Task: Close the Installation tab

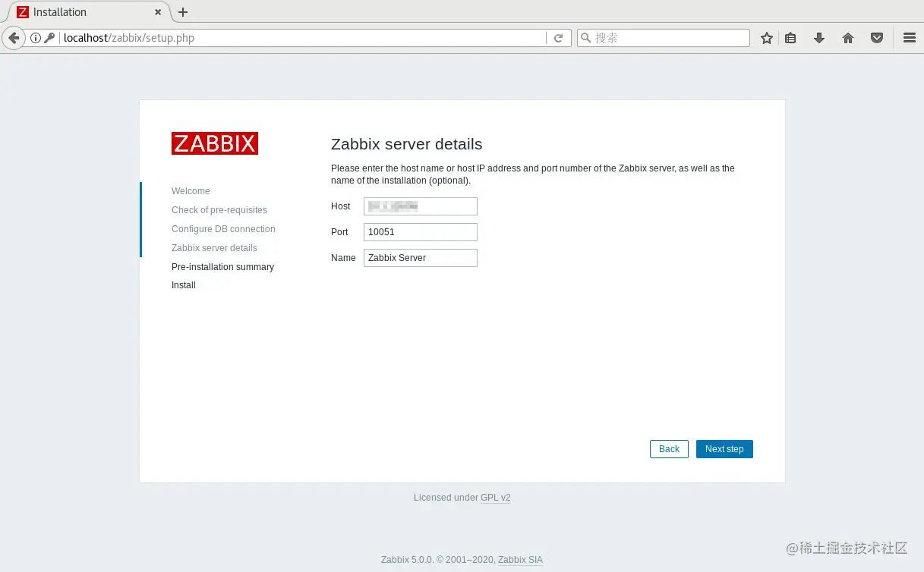Action: [158, 12]
